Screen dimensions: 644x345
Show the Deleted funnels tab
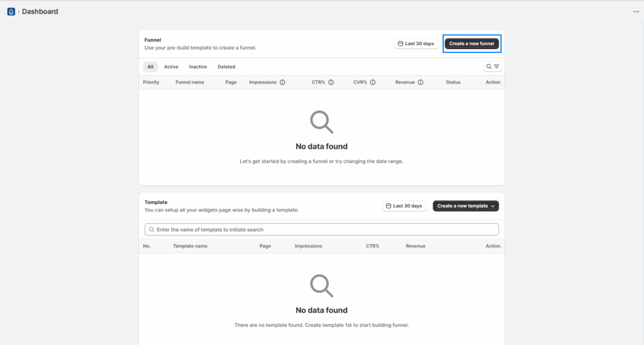[226, 67]
